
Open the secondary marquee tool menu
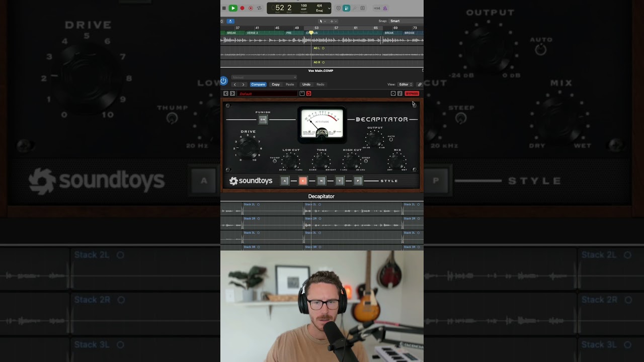point(332,21)
